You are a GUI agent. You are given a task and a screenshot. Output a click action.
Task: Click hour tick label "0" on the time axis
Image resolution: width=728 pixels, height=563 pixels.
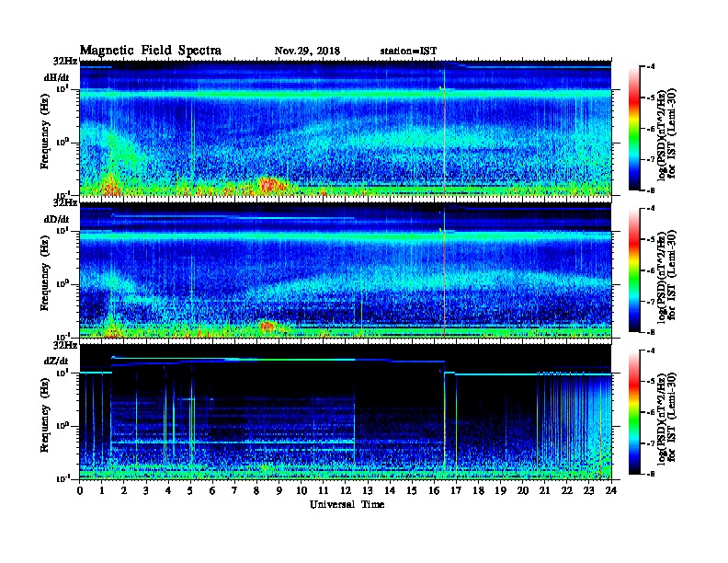(80, 490)
